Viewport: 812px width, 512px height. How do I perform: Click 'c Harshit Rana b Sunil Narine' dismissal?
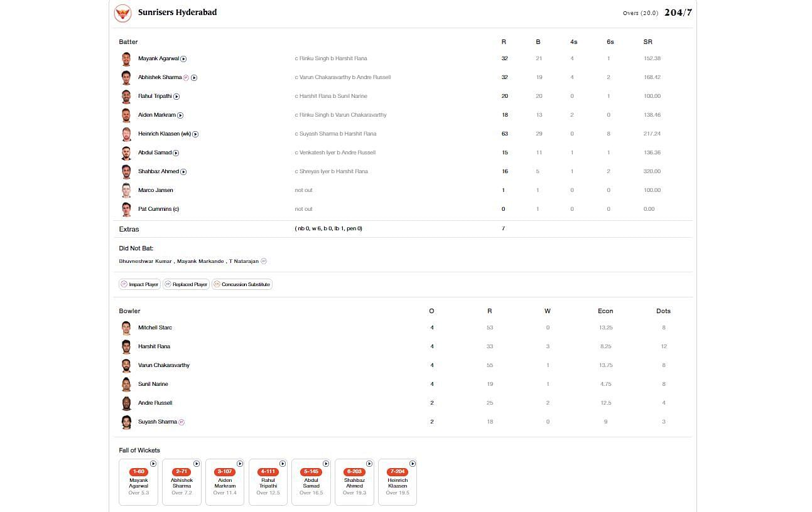(331, 96)
